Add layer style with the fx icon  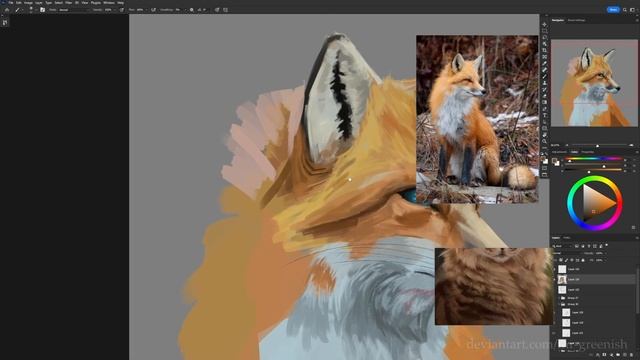(598, 355)
